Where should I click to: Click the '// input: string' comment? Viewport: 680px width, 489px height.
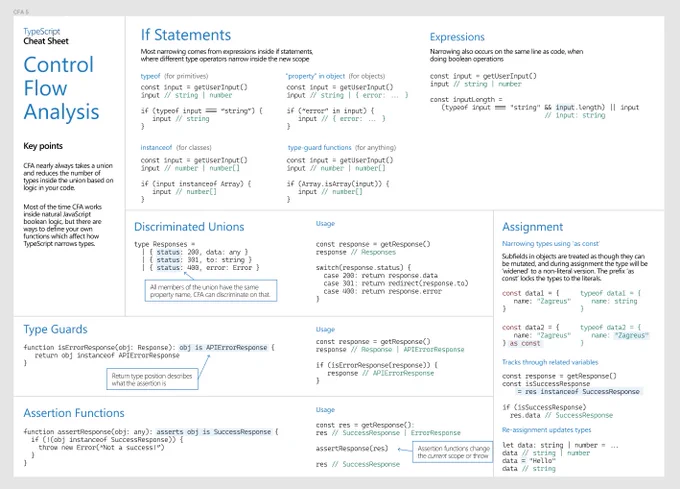coord(575,115)
